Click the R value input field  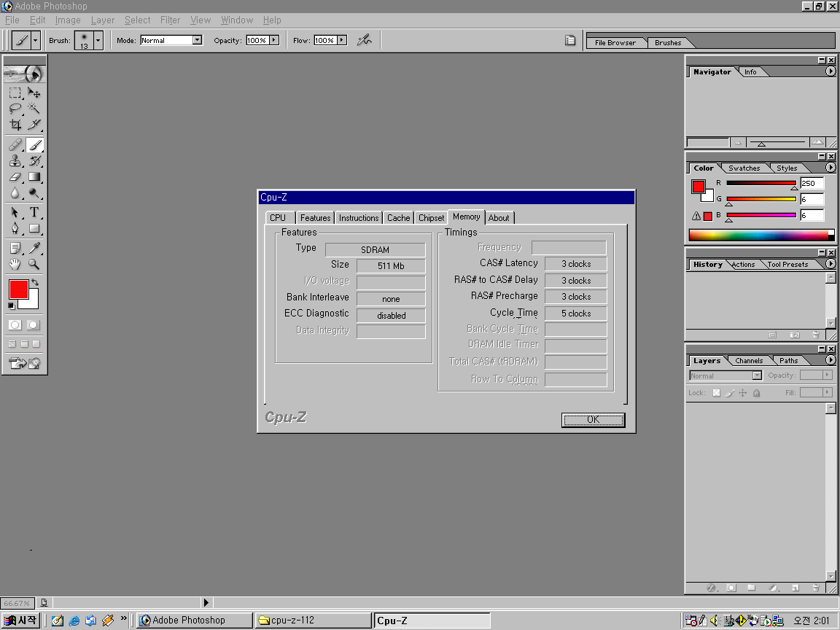click(812, 183)
